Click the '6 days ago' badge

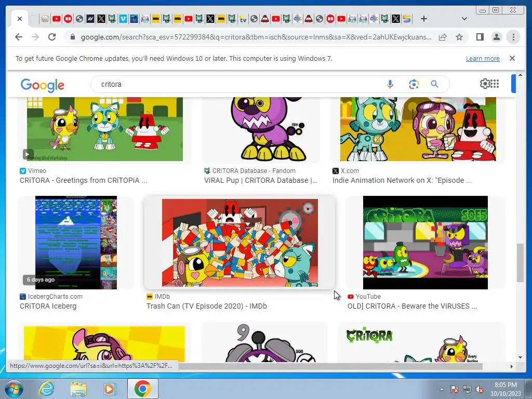coord(41,280)
